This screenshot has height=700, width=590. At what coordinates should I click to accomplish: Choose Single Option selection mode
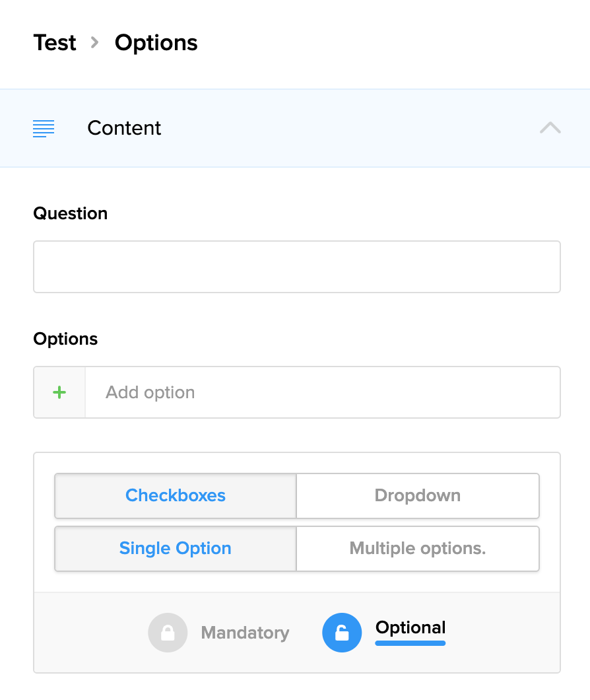coord(176,549)
